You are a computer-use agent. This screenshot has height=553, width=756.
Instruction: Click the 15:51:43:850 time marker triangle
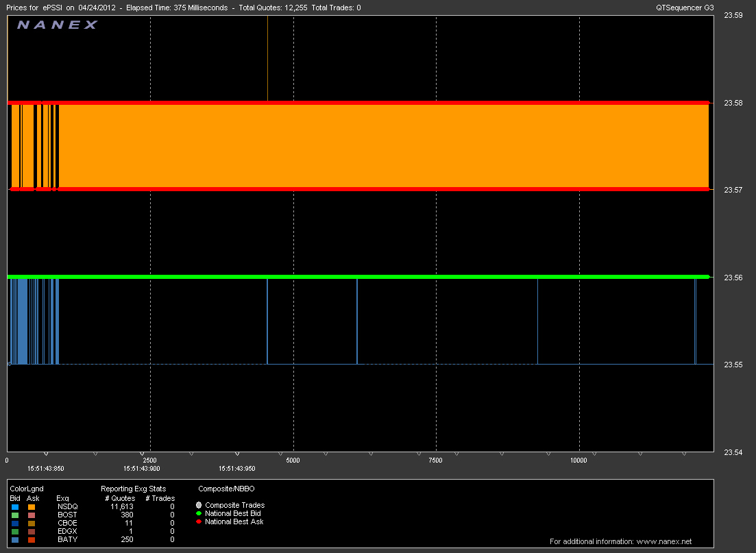pyautogui.click(x=46, y=454)
